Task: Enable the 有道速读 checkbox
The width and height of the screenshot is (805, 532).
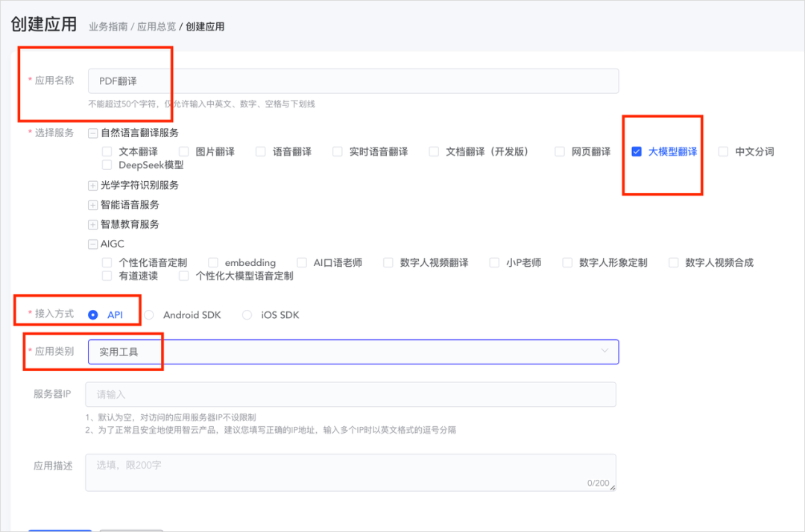Action: tap(107, 276)
